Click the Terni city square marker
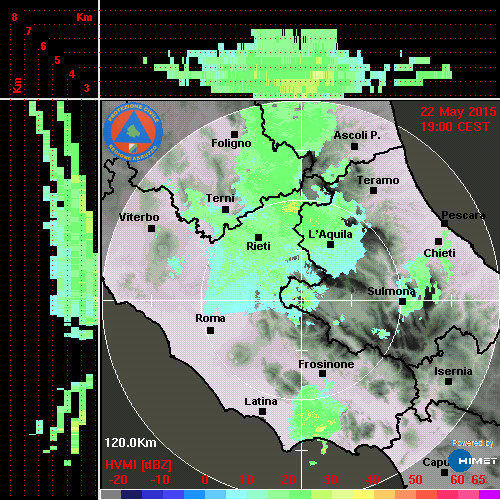 225,210
